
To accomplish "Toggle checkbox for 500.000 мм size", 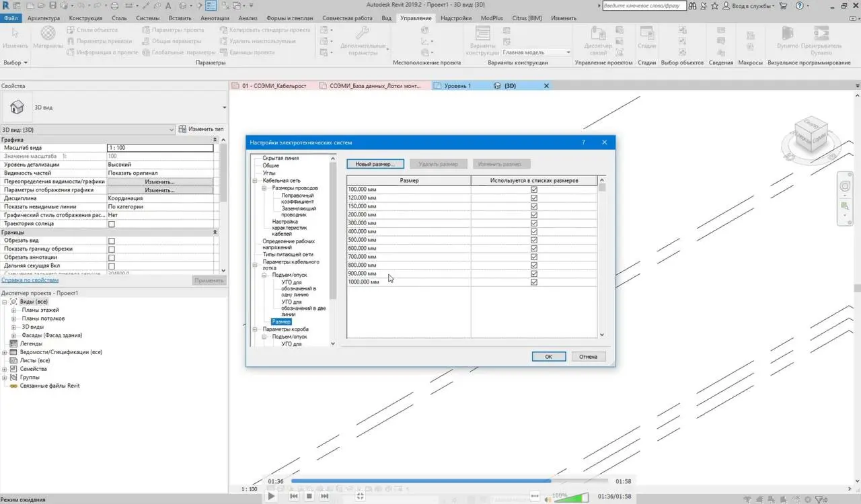I will point(534,240).
